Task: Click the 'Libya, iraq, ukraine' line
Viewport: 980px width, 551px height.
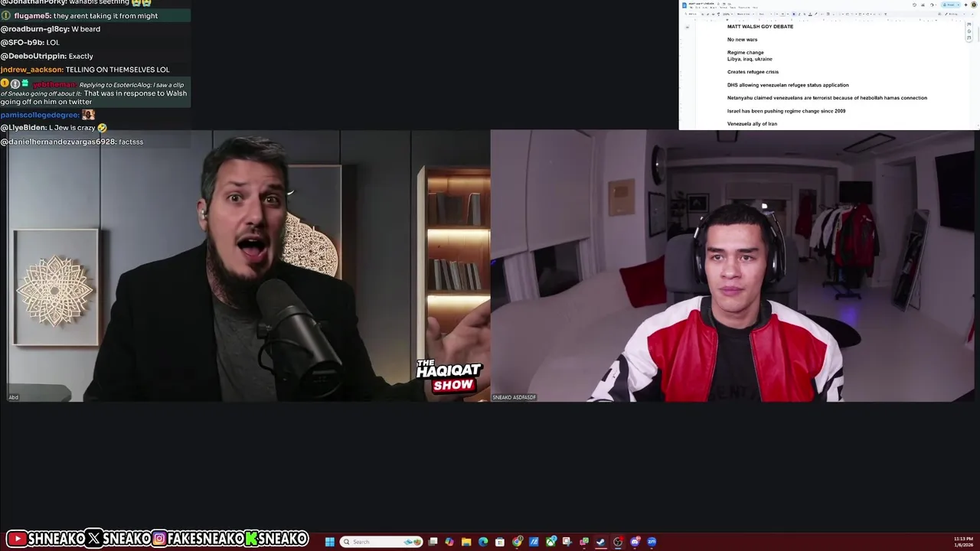Action: pyautogui.click(x=750, y=59)
